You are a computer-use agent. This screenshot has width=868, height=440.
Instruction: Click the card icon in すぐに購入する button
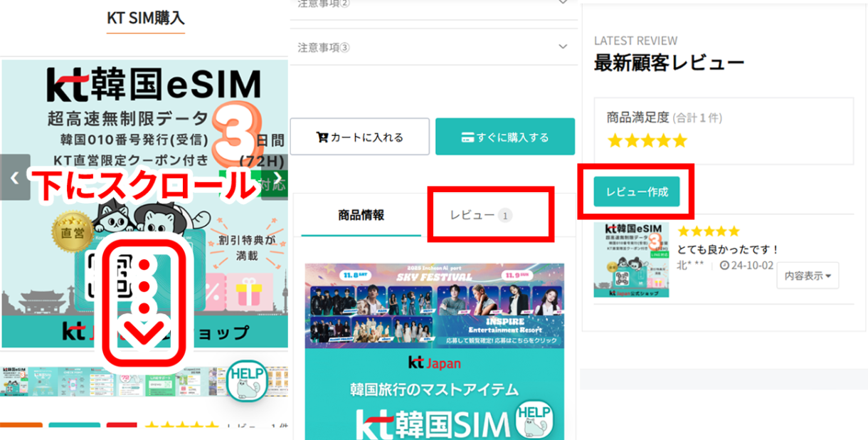(467, 137)
